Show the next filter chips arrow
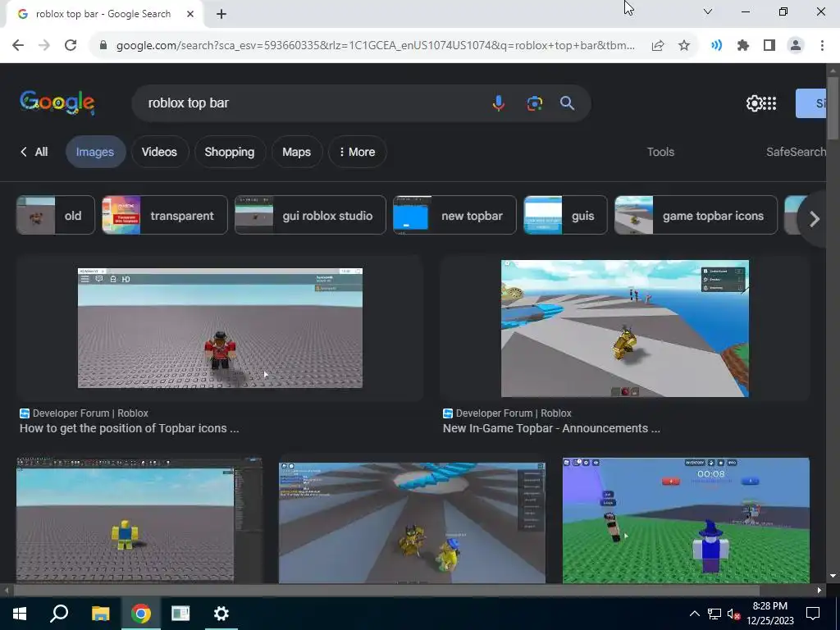 pos(814,218)
